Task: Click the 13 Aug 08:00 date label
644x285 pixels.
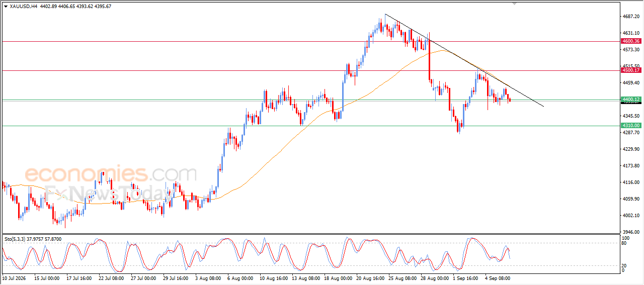Action: coord(305,277)
